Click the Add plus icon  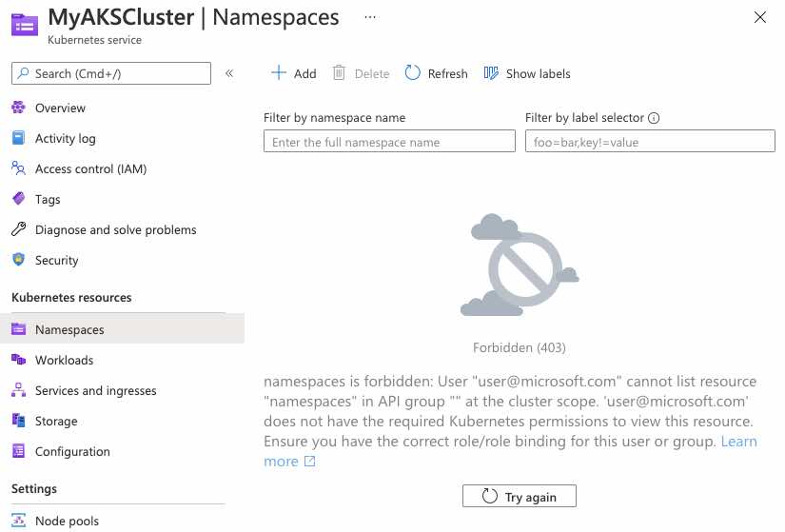coord(279,73)
